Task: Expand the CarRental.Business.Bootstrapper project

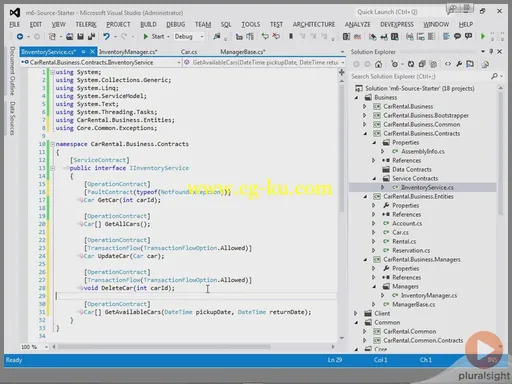Action: 365,115
